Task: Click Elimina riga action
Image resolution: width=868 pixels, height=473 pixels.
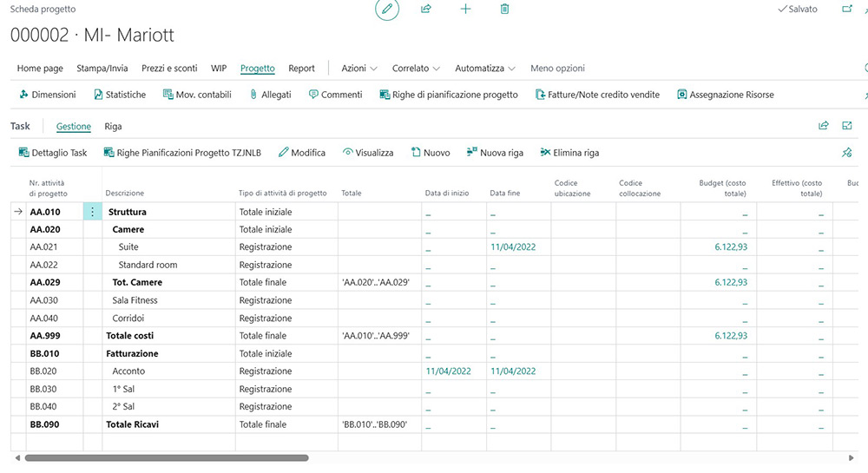Action: tap(569, 153)
